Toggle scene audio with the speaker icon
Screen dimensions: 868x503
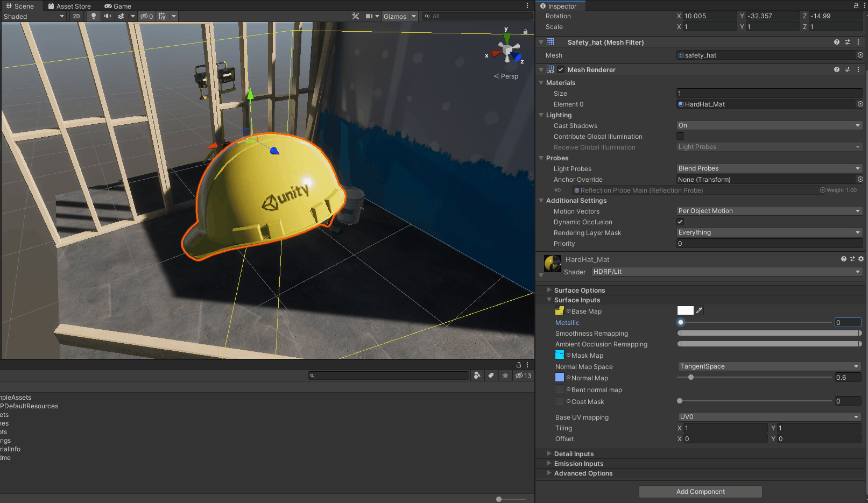tap(108, 16)
